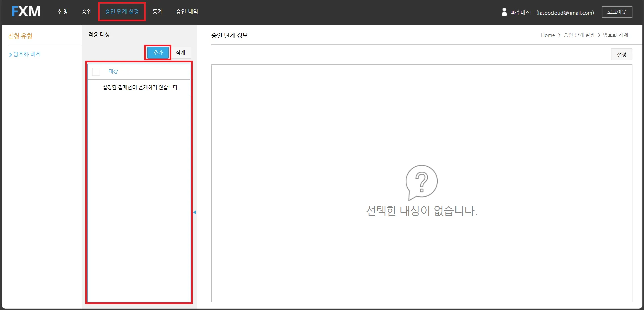Image resolution: width=644 pixels, height=310 pixels.
Task: Collapse panel with blue triangle arrow
Action: 195,212
